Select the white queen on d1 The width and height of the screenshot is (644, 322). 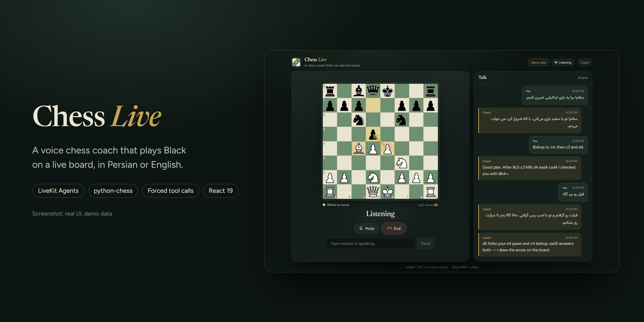[x=373, y=192]
